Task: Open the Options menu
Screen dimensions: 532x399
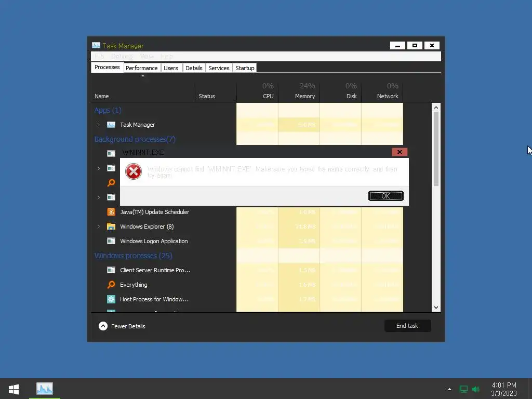Action: tap(122, 56)
